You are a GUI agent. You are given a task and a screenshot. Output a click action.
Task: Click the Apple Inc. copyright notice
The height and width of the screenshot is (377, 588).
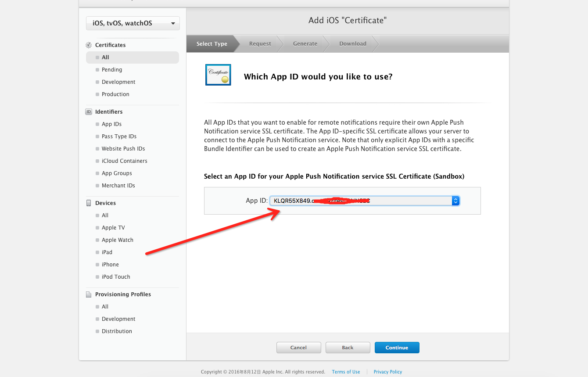coord(263,372)
